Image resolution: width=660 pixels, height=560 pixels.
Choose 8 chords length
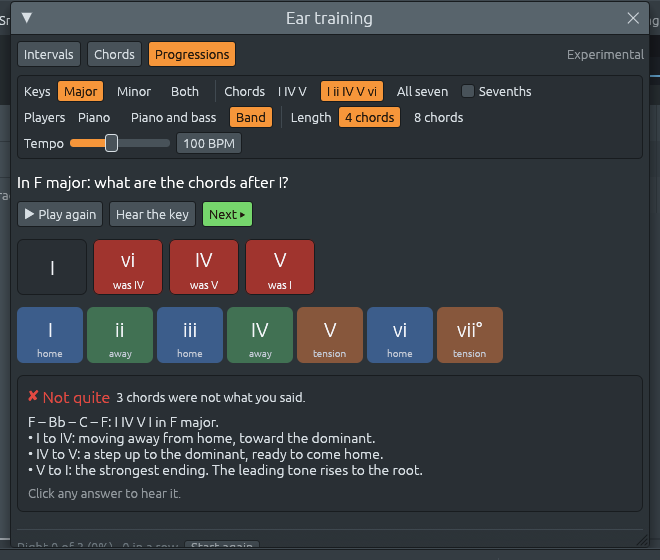tap(439, 117)
